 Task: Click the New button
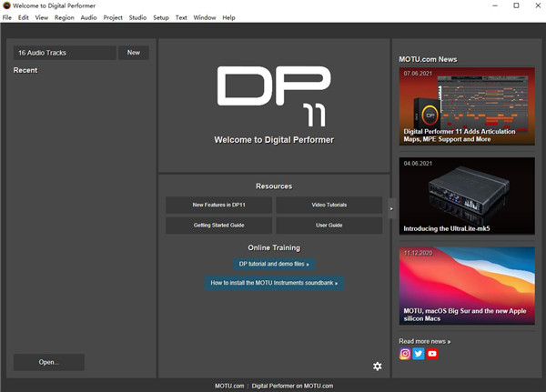coord(134,53)
